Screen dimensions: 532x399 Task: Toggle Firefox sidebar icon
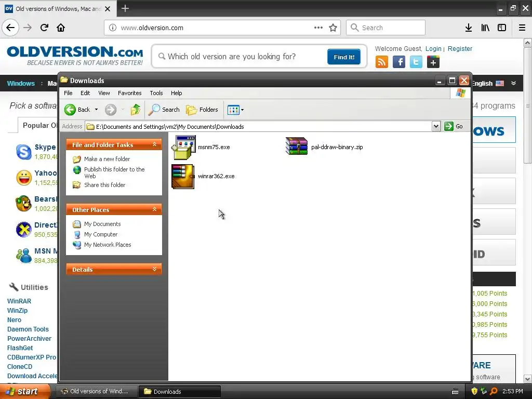pyautogui.click(x=502, y=28)
